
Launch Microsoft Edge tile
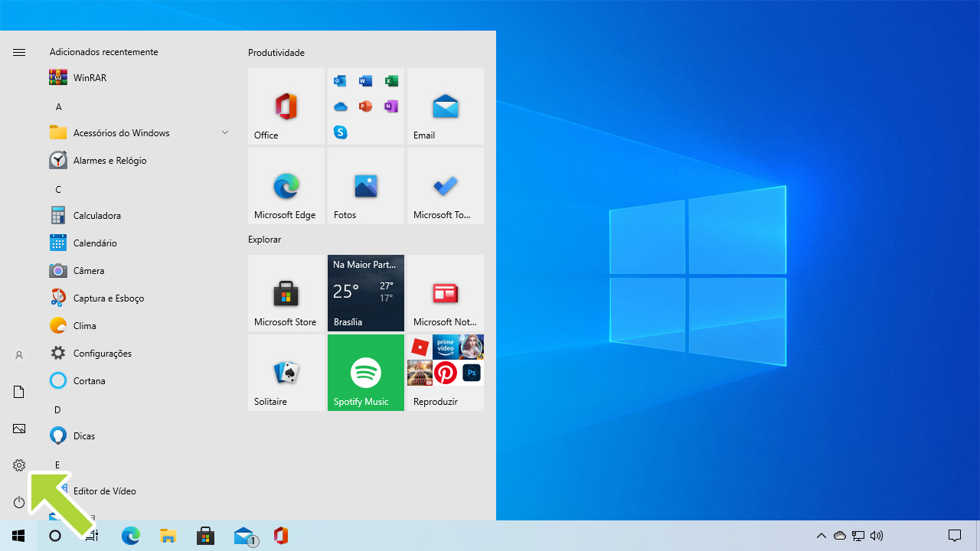[286, 186]
